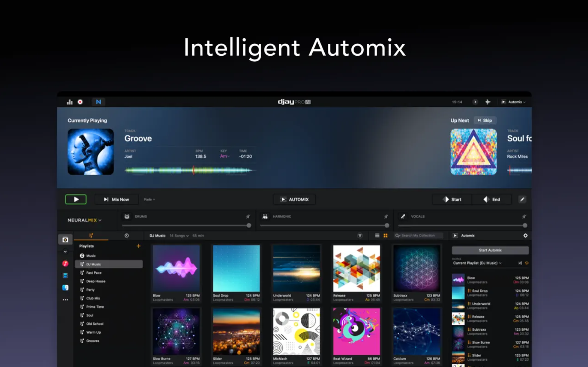This screenshot has width=588, height=367.
Task: Click the red record button
Action: (80, 102)
